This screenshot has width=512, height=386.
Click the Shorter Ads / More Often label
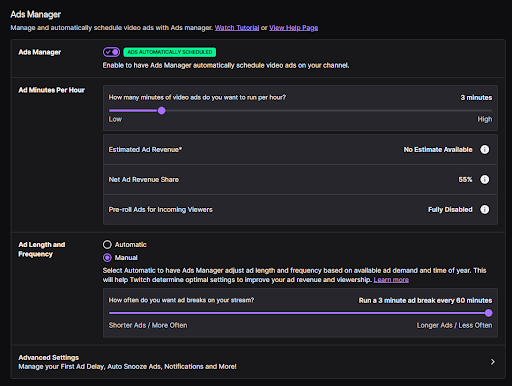point(148,325)
